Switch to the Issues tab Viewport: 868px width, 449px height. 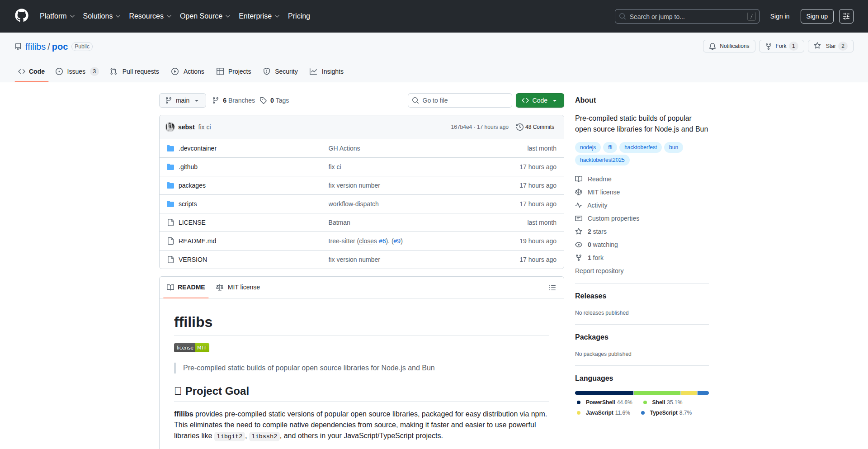point(76,71)
